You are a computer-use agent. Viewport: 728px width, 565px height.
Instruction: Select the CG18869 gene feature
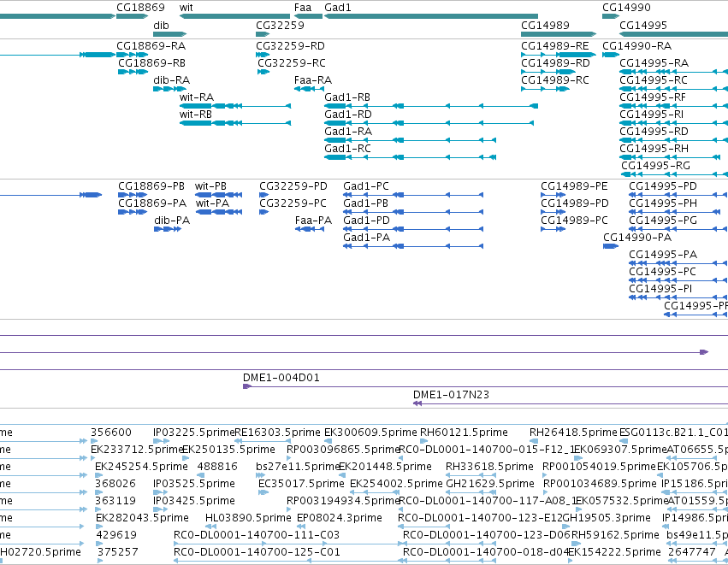(x=133, y=16)
